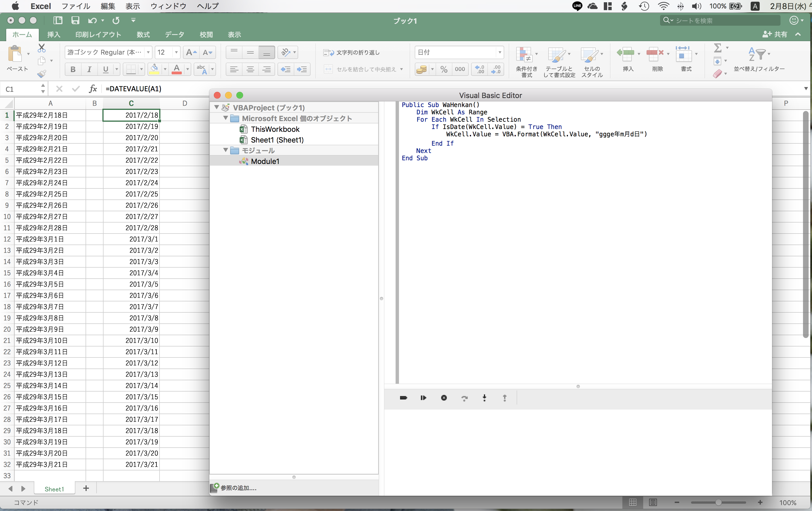The image size is (812, 511).
Task: Run the macro with play button
Action: click(423, 398)
